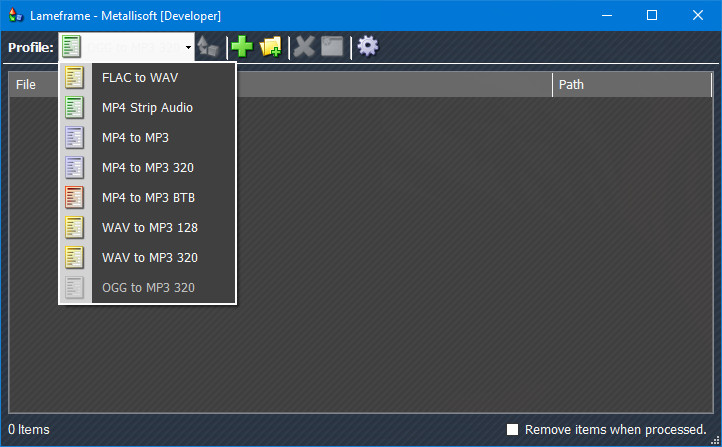
Task: Click the add folder icon
Action: click(x=270, y=47)
